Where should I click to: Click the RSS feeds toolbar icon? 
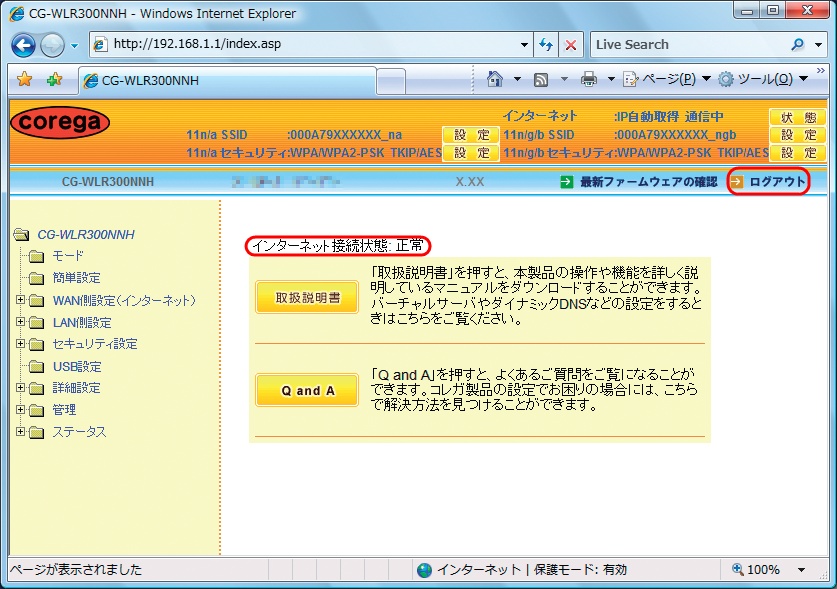click(541, 80)
